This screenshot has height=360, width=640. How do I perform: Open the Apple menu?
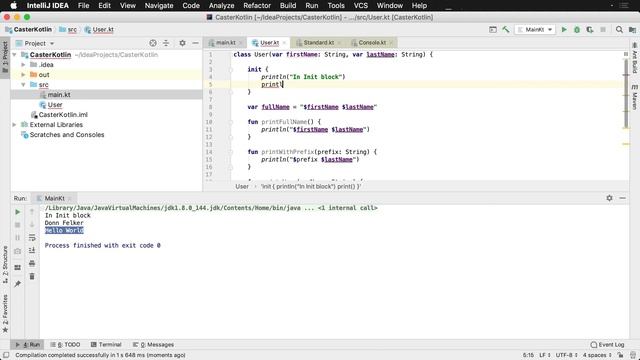[13, 6]
